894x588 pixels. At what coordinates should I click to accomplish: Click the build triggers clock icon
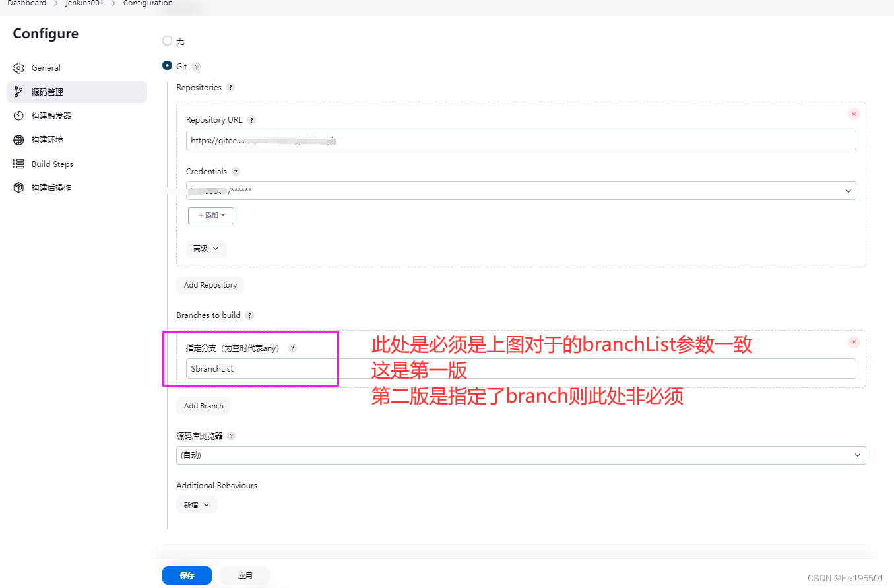pyautogui.click(x=18, y=116)
